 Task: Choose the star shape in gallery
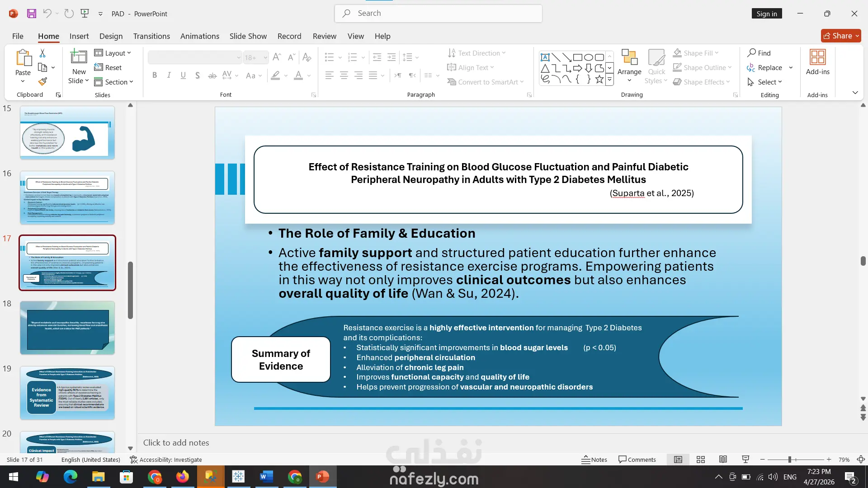pyautogui.click(x=599, y=80)
